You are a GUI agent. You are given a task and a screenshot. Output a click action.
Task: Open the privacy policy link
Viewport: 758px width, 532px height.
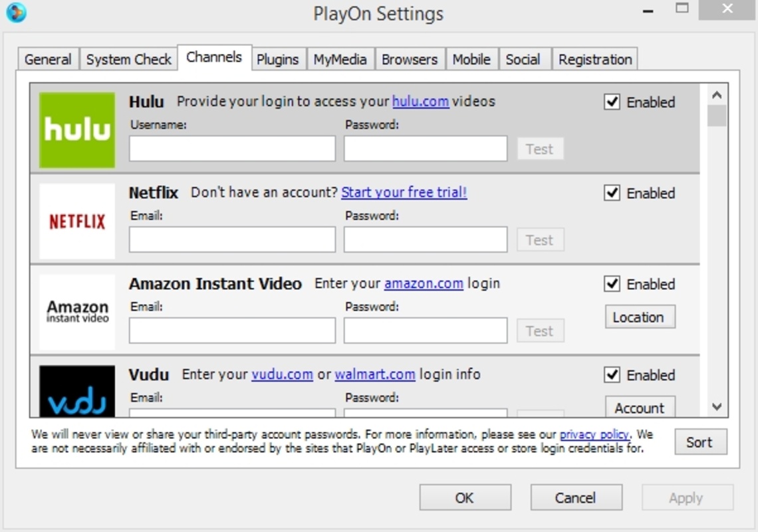(594, 435)
